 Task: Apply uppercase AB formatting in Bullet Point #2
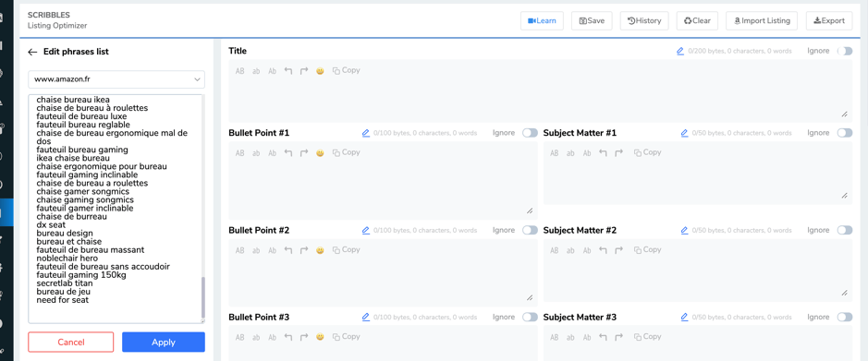click(x=240, y=250)
